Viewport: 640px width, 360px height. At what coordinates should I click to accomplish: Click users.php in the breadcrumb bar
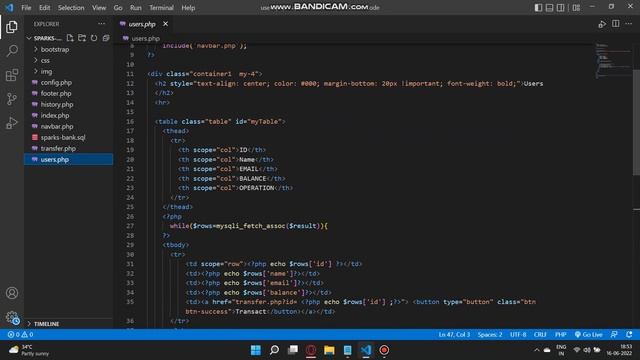coord(145,38)
